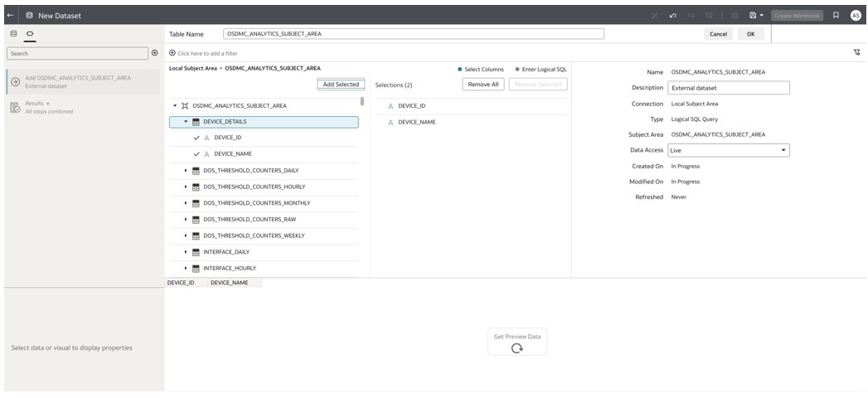Switch to the data flow steps tab

pyautogui.click(x=30, y=34)
